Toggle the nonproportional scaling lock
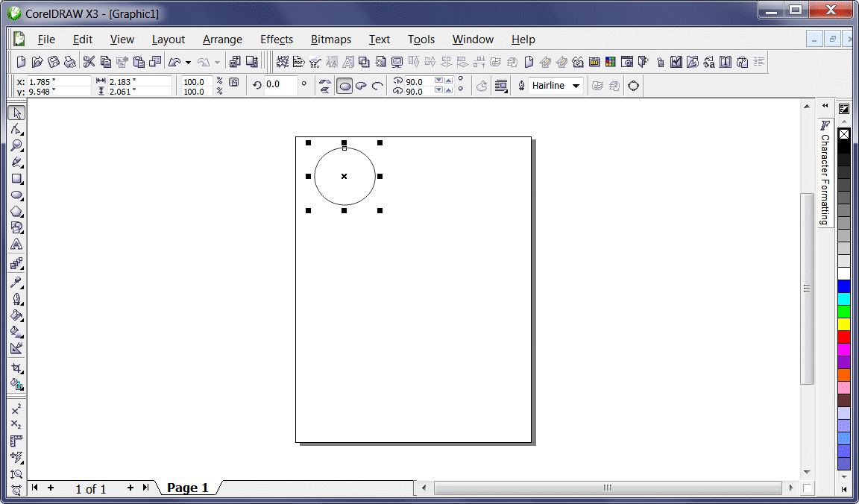The image size is (859, 504). 234,82
